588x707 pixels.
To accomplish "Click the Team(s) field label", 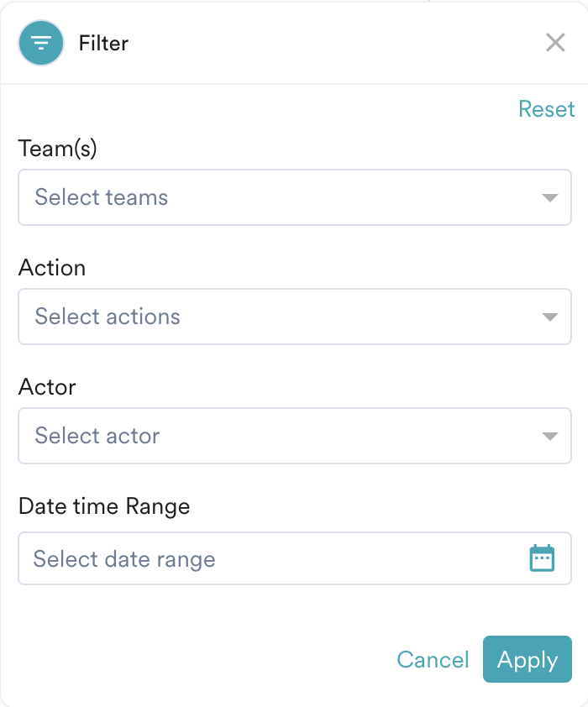I will coord(57,149).
